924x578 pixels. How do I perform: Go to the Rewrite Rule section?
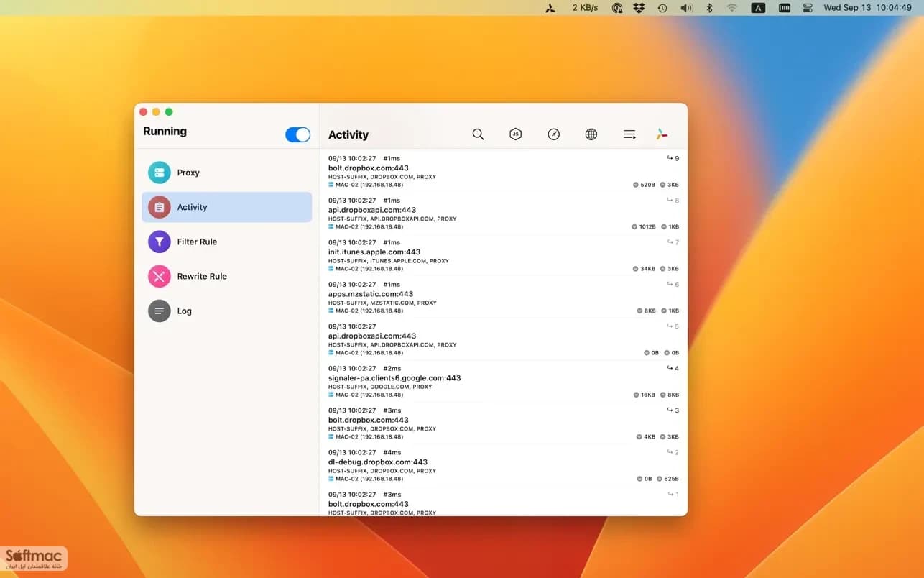(x=226, y=276)
